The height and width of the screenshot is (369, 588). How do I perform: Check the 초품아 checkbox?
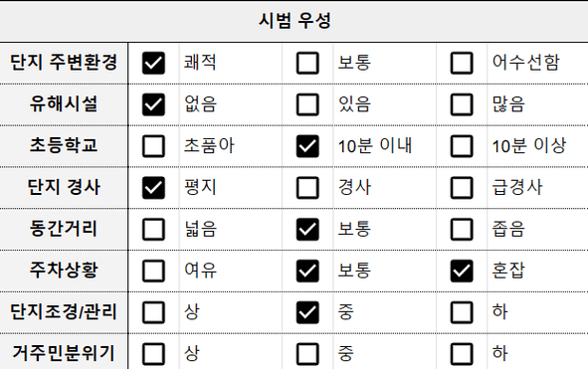(153, 146)
